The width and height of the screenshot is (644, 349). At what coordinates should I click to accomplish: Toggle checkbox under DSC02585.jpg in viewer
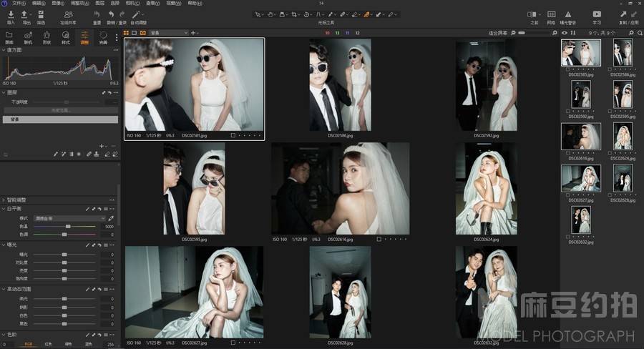[x=233, y=135]
